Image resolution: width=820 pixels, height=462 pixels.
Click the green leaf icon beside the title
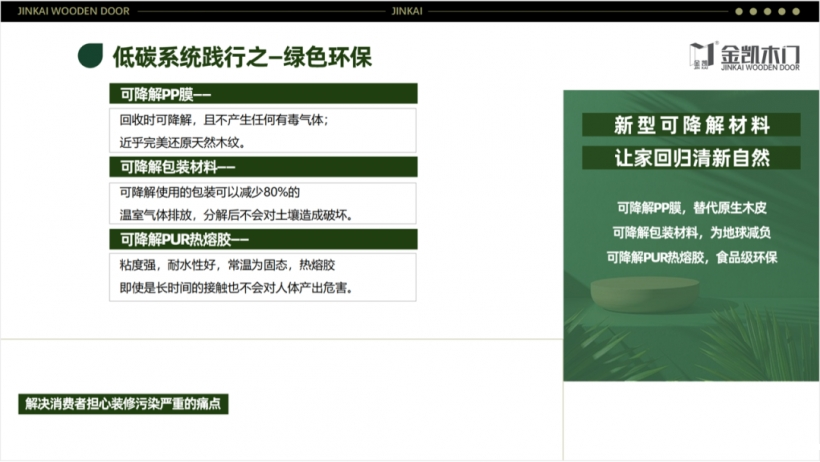[x=90, y=56]
